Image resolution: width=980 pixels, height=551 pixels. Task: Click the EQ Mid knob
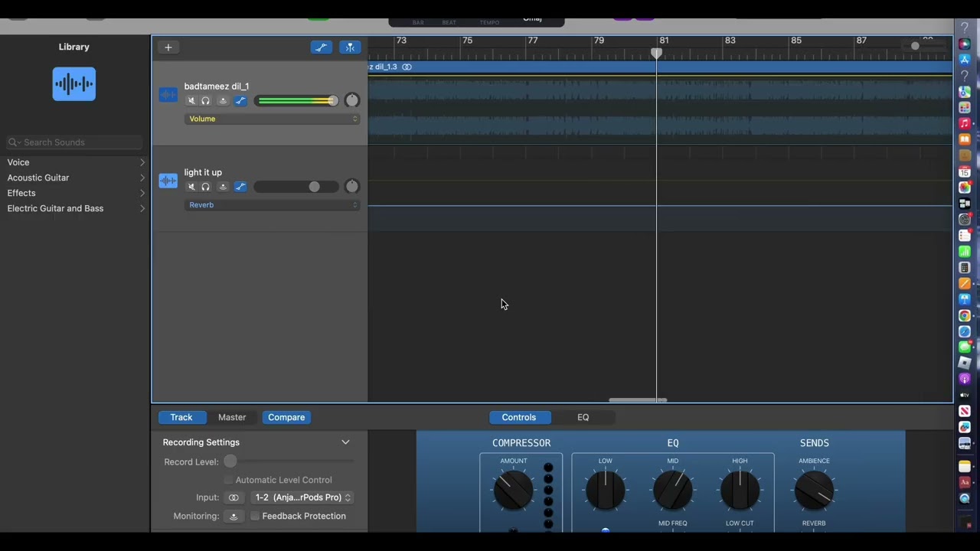(672, 490)
